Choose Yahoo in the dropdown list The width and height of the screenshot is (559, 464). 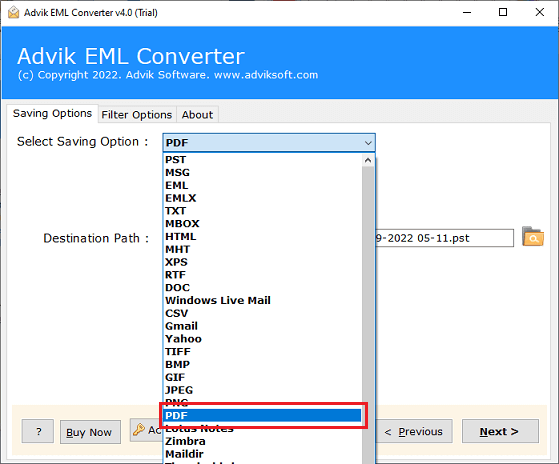click(262, 339)
